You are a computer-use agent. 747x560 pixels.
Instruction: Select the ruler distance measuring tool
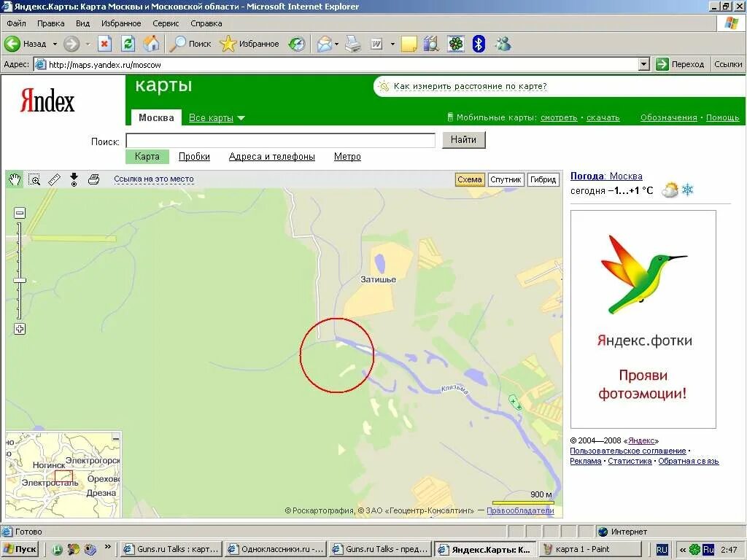coord(54,179)
